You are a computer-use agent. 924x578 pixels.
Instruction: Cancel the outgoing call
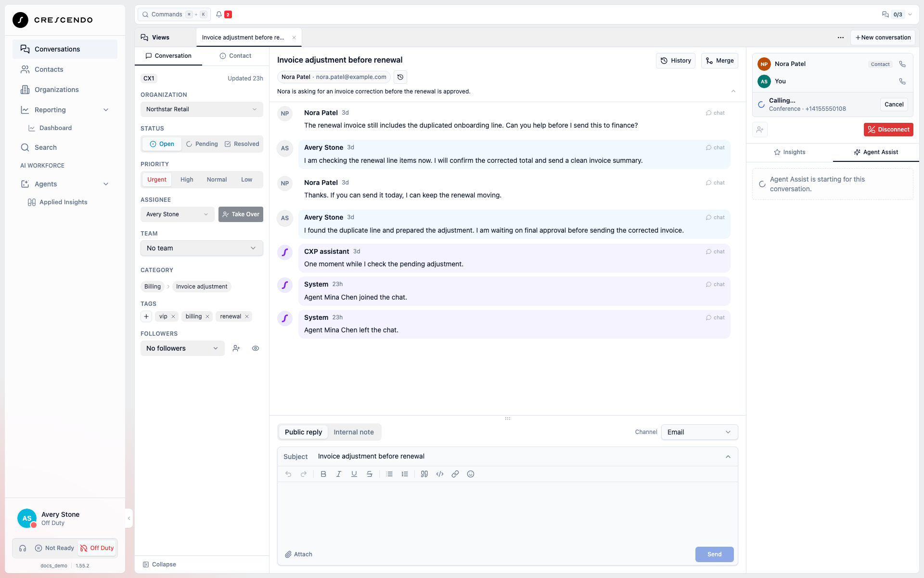pyautogui.click(x=894, y=105)
